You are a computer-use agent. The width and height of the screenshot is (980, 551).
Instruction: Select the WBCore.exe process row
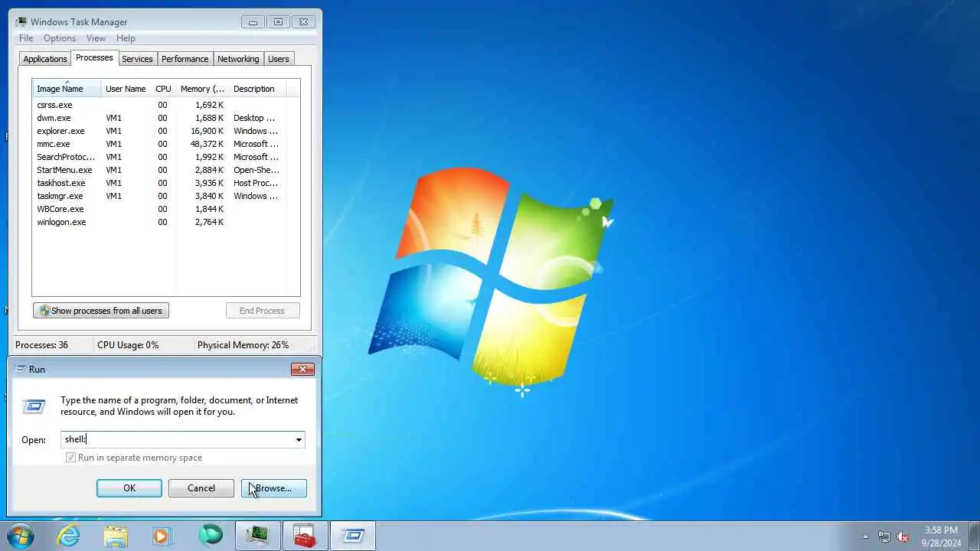[165, 209]
